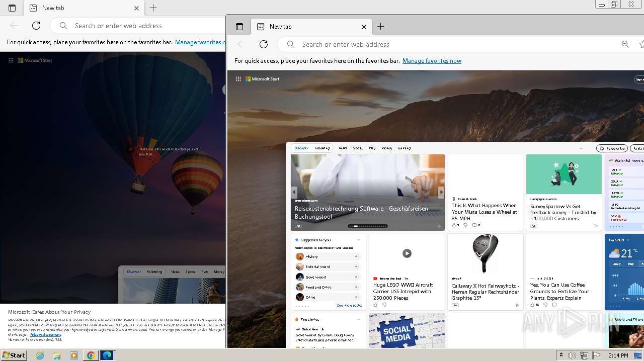
Task: Click See more topics link
Action: coord(349,306)
